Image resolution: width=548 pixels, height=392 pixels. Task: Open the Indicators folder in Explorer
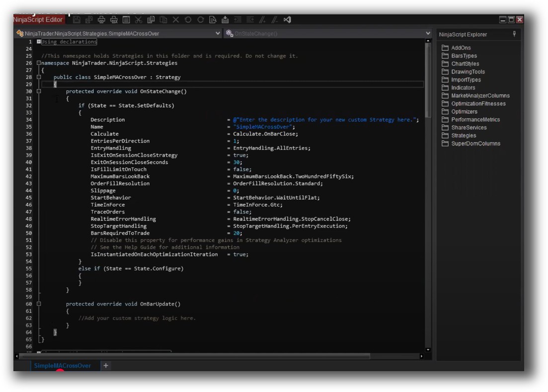coord(463,88)
